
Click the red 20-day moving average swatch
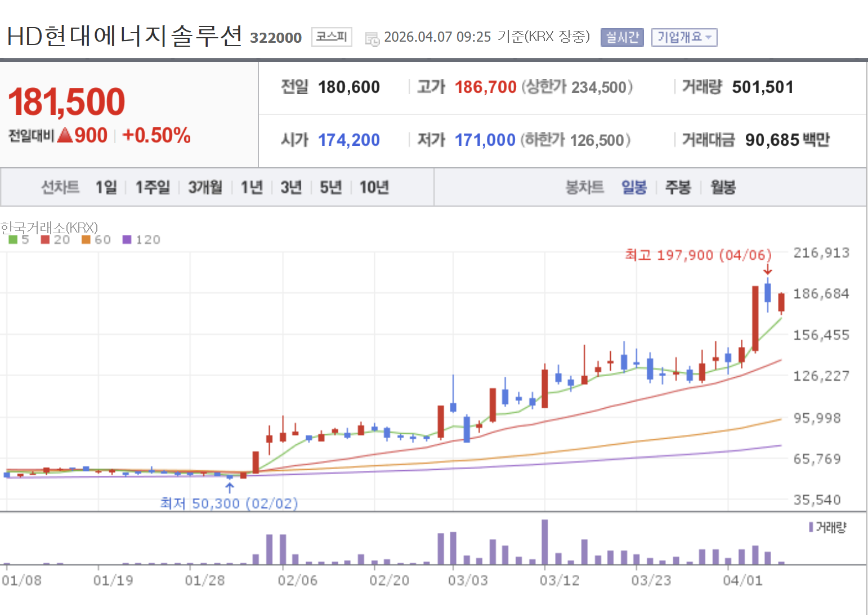click(46, 240)
